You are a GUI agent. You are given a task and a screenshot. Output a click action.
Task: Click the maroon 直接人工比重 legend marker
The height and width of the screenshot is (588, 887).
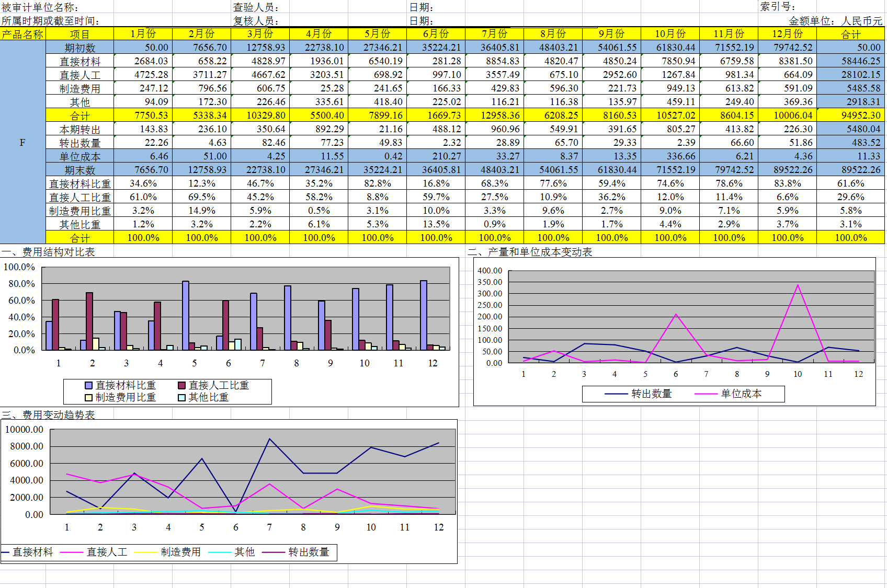[x=182, y=385]
